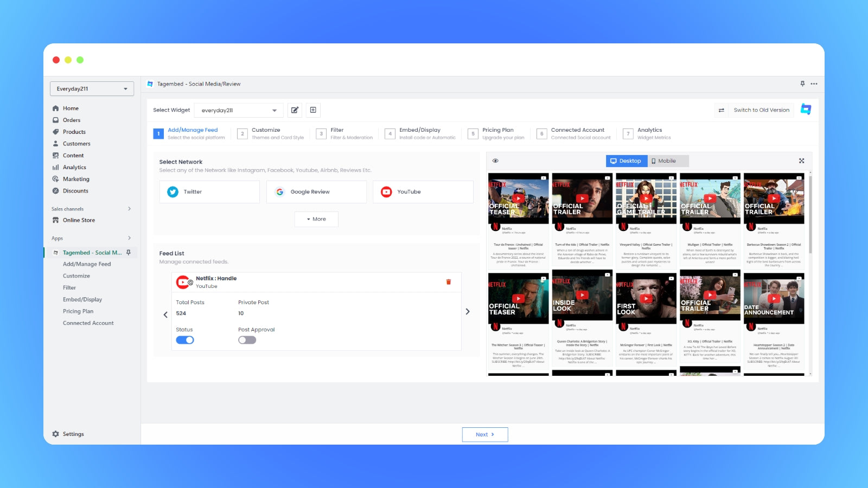Click the Total Posts value 524
Screen dimensions: 868x488
[181, 313]
